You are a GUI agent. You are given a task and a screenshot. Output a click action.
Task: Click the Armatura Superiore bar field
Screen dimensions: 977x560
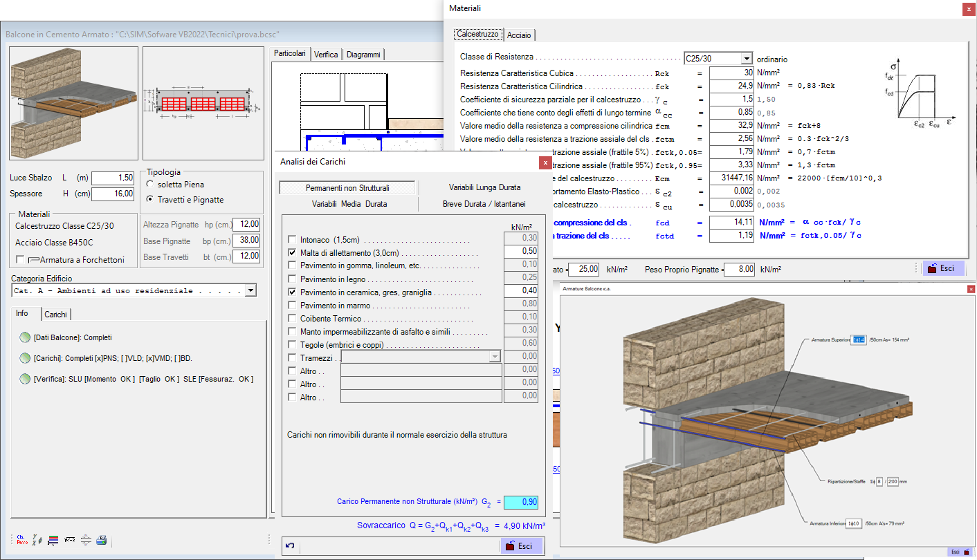pos(859,339)
